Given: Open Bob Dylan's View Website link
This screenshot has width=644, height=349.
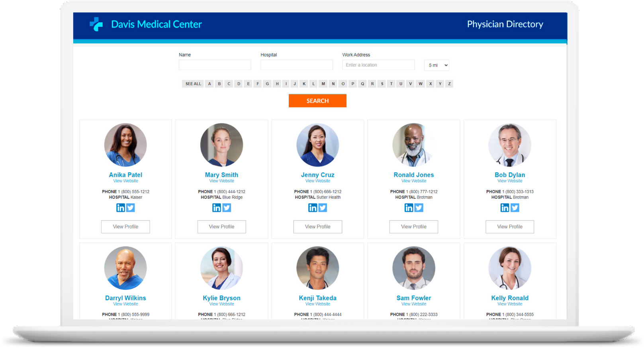Looking at the screenshot, I should [510, 181].
